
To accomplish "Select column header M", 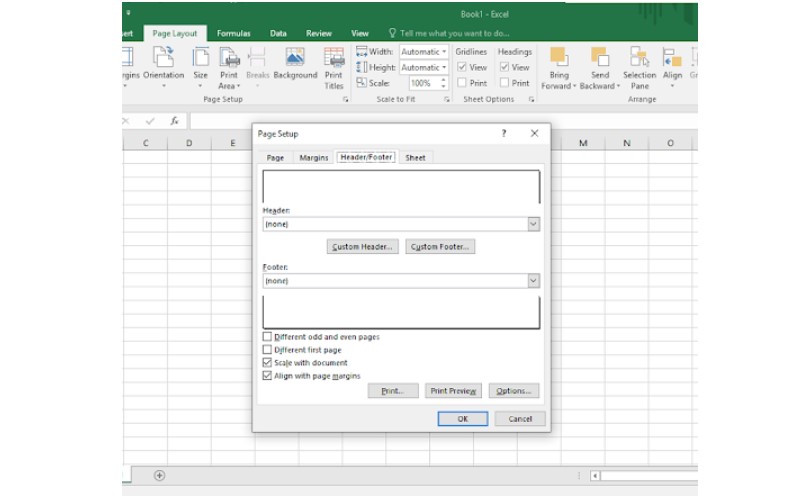I will tap(583, 143).
